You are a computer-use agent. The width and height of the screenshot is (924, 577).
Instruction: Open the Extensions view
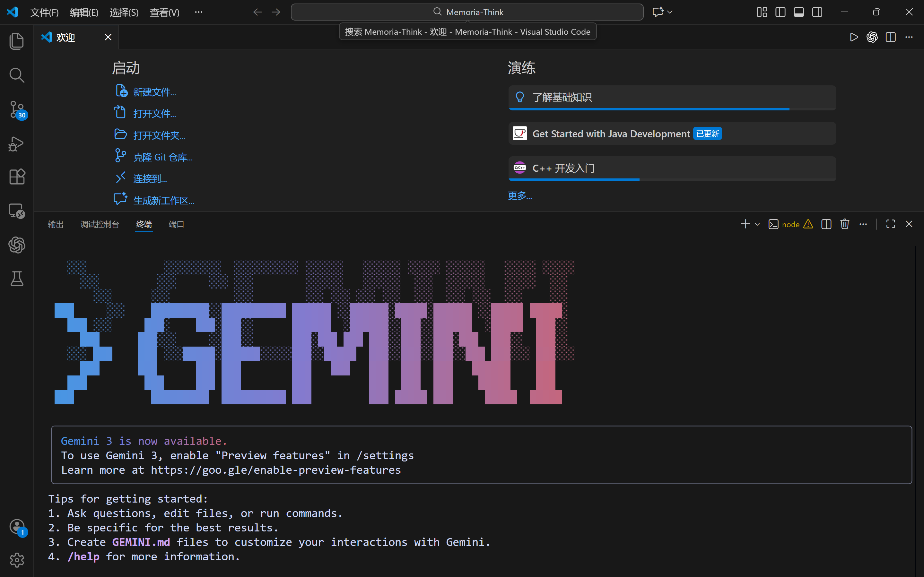(x=16, y=177)
